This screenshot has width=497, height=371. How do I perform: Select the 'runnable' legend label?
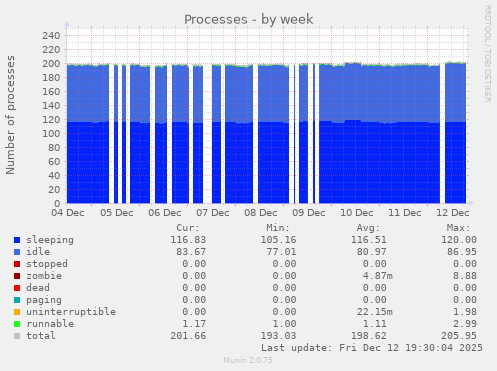pos(50,324)
